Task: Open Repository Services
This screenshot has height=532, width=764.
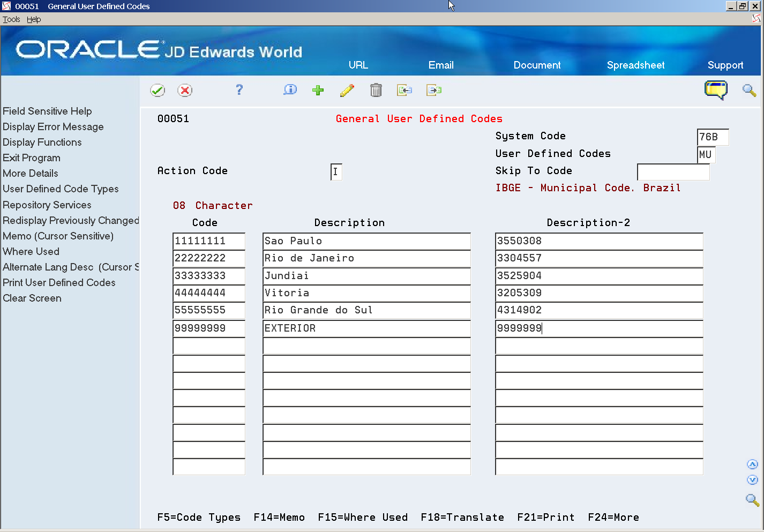Action: [47, 205]
